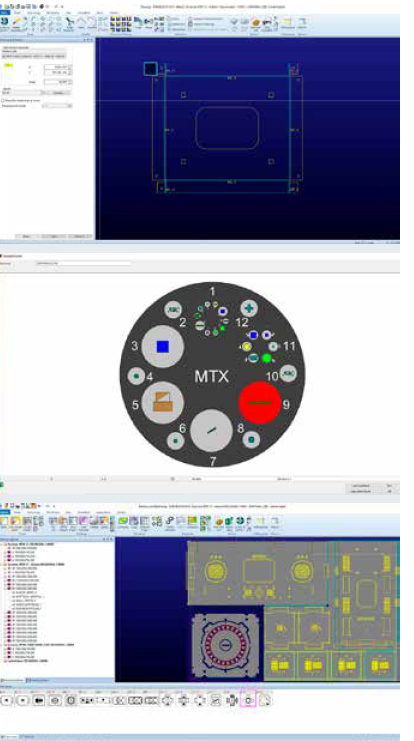Click the X coordinate field in the properties panel

(x=58, y=67)
